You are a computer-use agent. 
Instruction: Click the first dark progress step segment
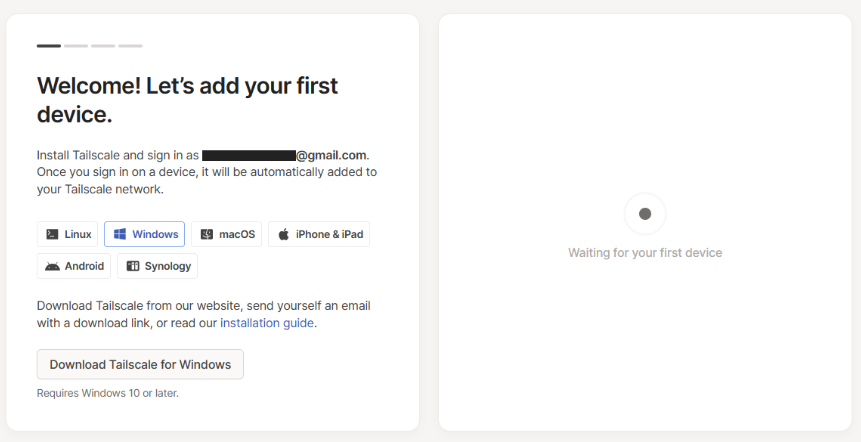pyautogui.click(x=49, y=46)
